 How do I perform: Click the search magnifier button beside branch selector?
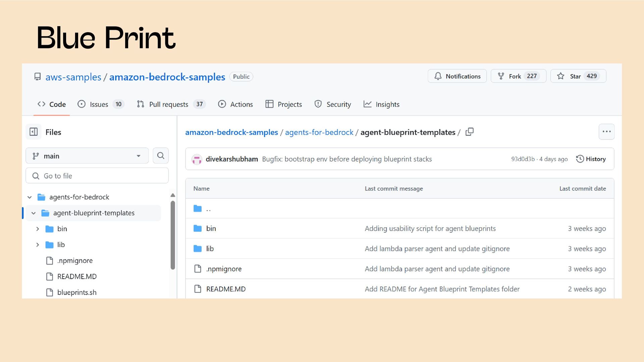[161, 156]
